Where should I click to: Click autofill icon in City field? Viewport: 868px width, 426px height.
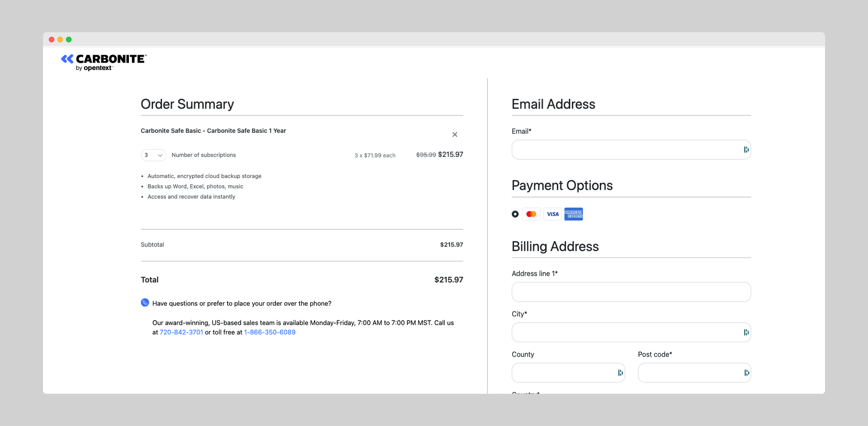pos(746,332)
